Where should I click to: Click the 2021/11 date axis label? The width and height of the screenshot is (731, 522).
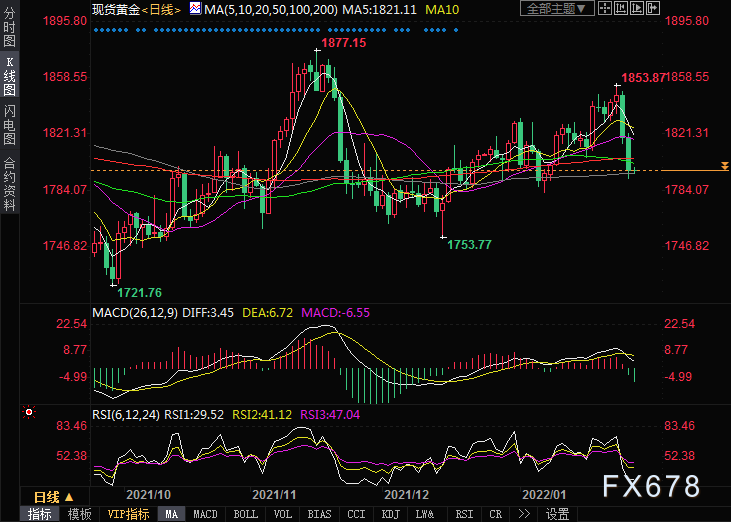pos(274,495)
